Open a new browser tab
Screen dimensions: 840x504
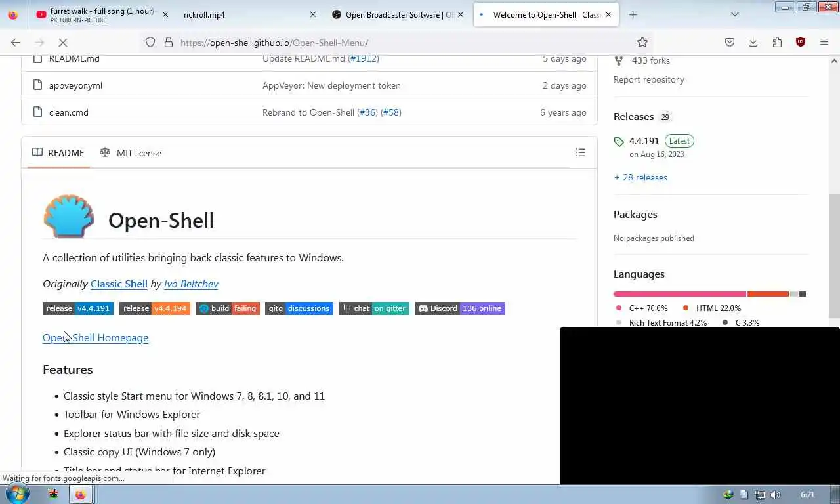tap(633, 14)
